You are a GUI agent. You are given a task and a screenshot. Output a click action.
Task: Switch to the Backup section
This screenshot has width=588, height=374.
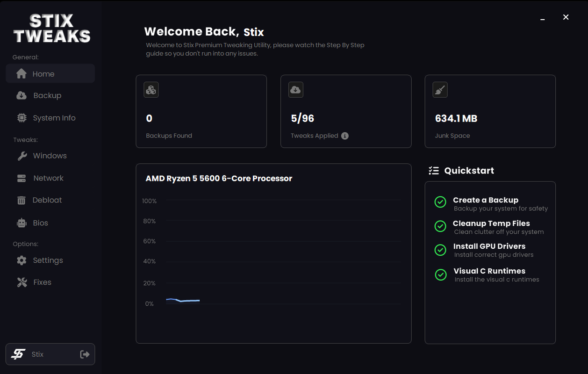[x=47, y=95]
